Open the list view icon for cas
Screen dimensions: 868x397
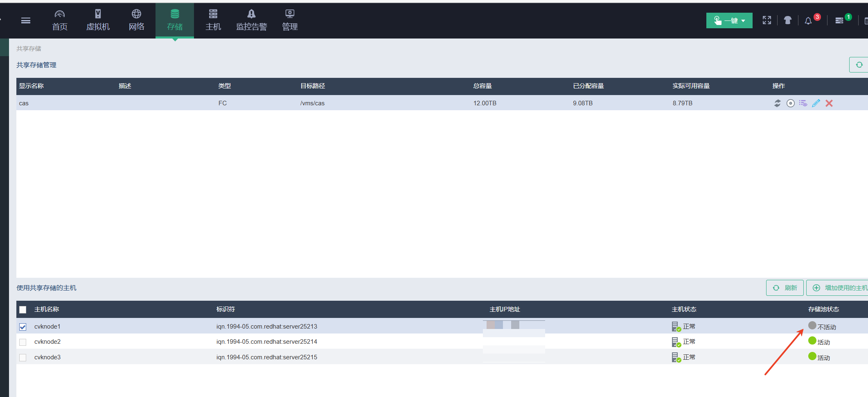click(803, 103)
